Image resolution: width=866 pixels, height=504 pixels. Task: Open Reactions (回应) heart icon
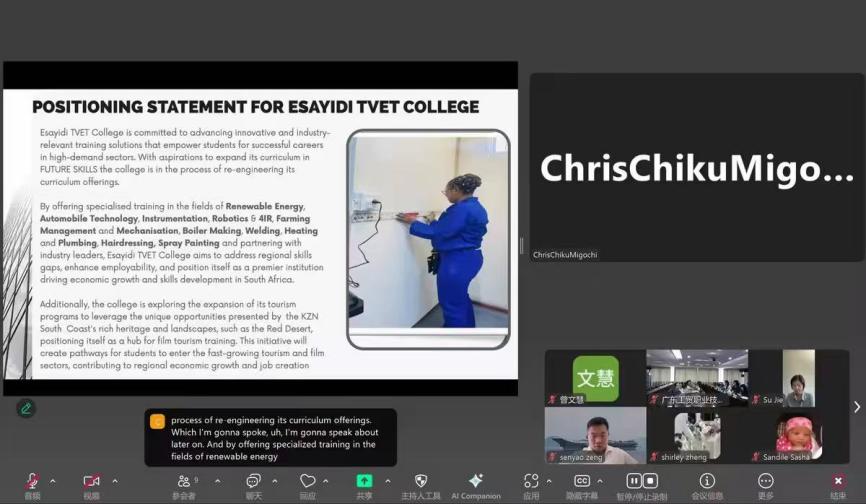click(x=307, y=482)
